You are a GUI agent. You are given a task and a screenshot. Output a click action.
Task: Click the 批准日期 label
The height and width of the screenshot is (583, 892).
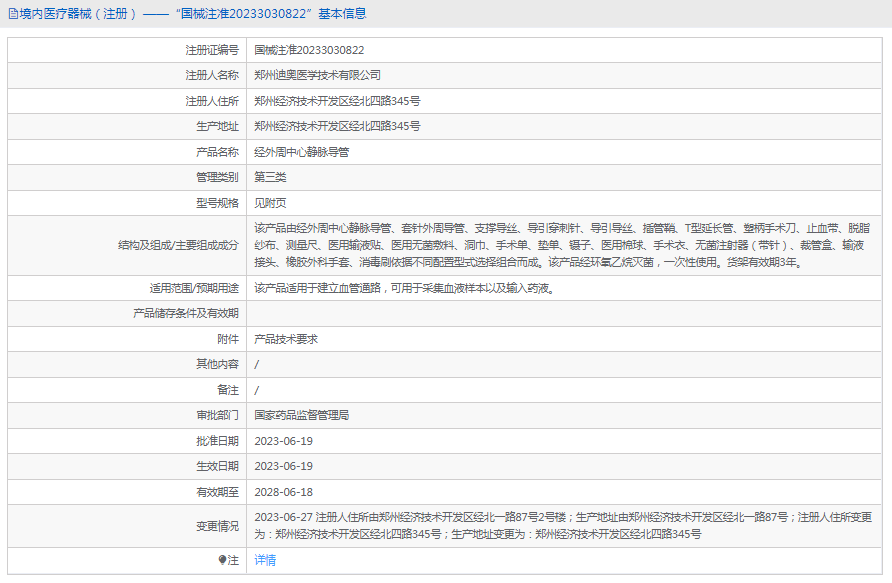[x=217, y=441]
